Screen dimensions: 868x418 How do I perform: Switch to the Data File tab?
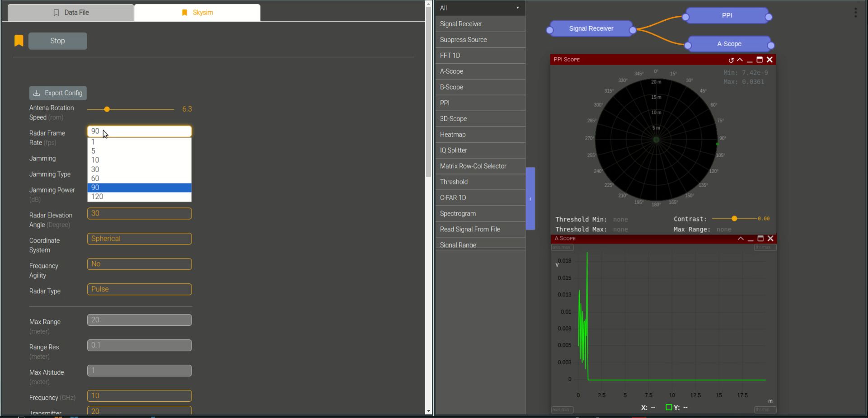(71, 13)
